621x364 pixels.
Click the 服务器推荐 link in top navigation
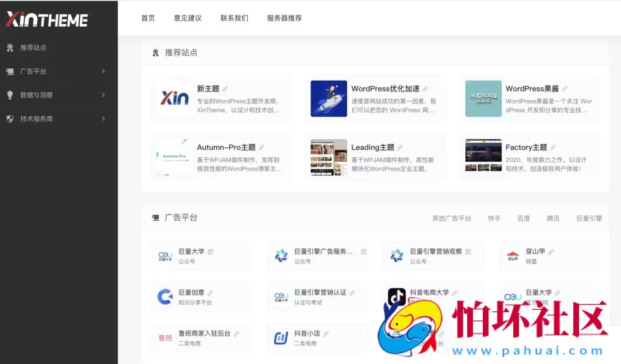(x=283, y=18)
